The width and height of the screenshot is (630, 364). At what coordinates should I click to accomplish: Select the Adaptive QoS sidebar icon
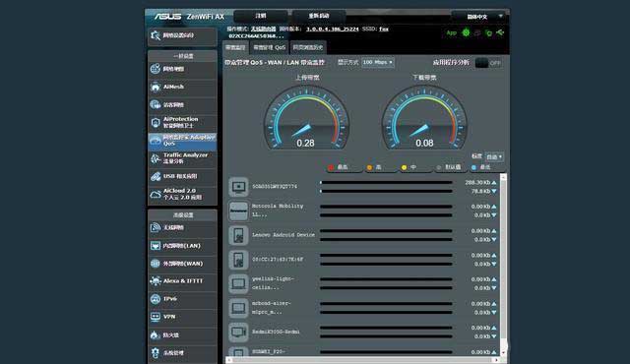[x=156, y=141]
